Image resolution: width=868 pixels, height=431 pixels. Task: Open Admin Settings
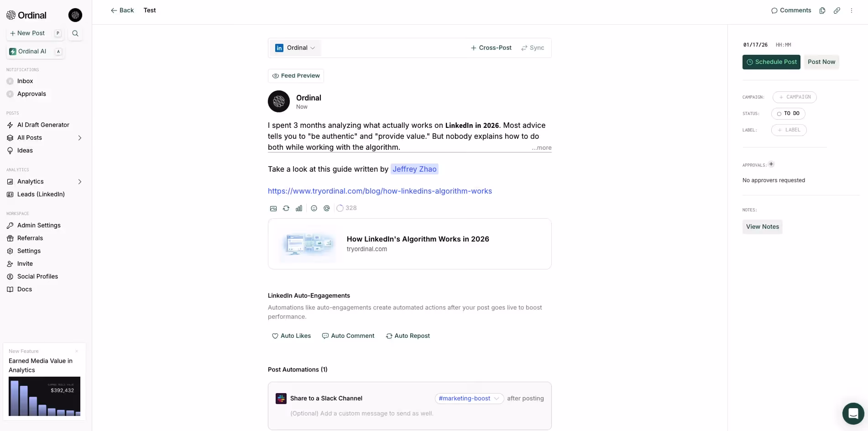[x=39, y=226]
